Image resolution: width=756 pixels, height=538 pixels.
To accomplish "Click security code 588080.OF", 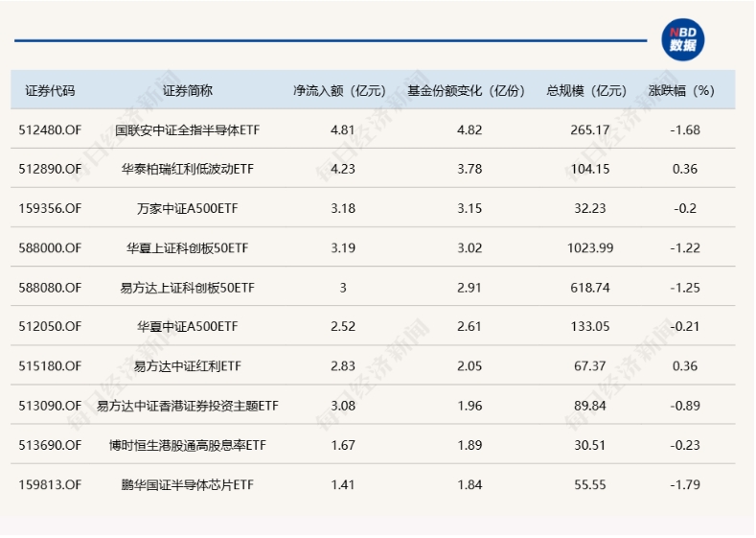I will [x=51, y=287].
